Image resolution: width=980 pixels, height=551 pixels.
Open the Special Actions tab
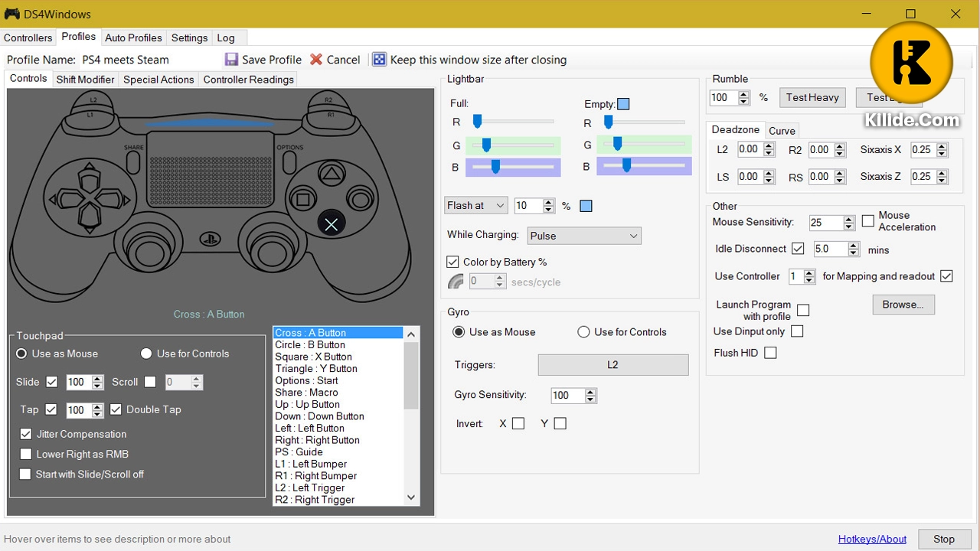click(158, 80)
